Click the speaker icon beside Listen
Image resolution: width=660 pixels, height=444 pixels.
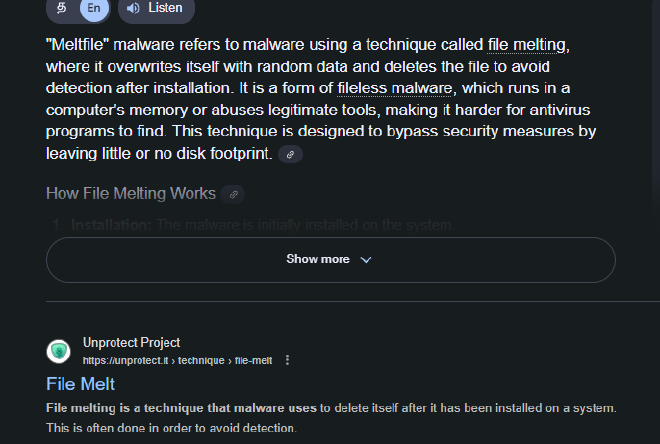(x=134, y=8)
